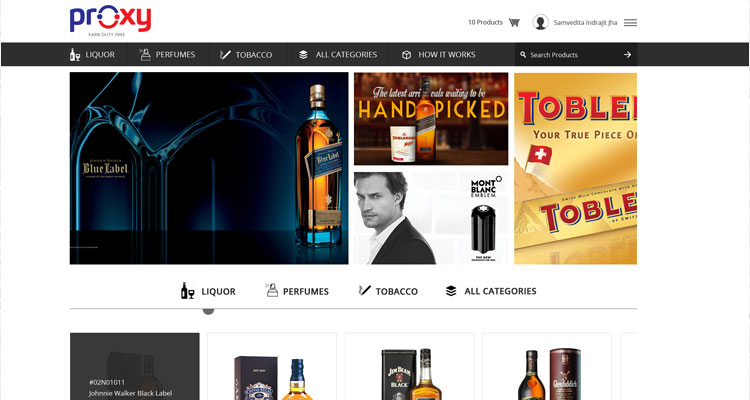This screenshot has height=400, width=750.
Task: Open ALL CATEGORIES in the dark navigation bar
Action: [x=346, y=55]
